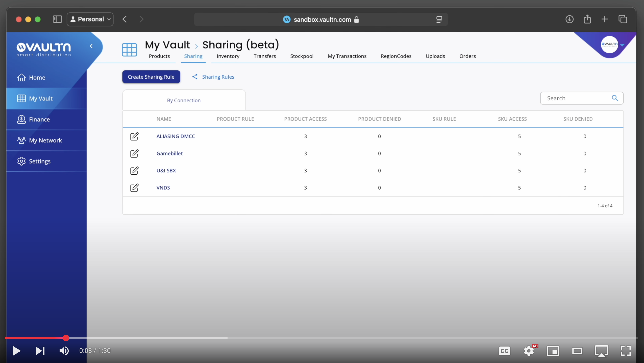This screenshot has height=363, width=644.
Task: Enter fullscreen video mode
Action: 626,351
